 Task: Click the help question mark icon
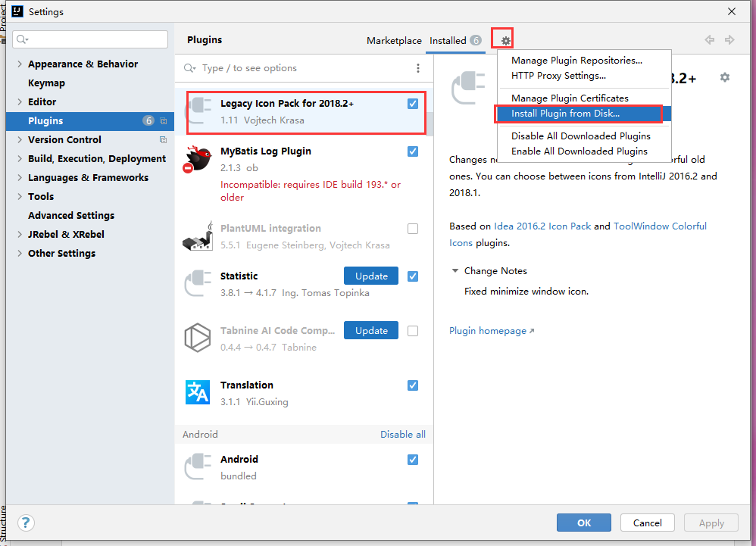[x=26, y=523]
